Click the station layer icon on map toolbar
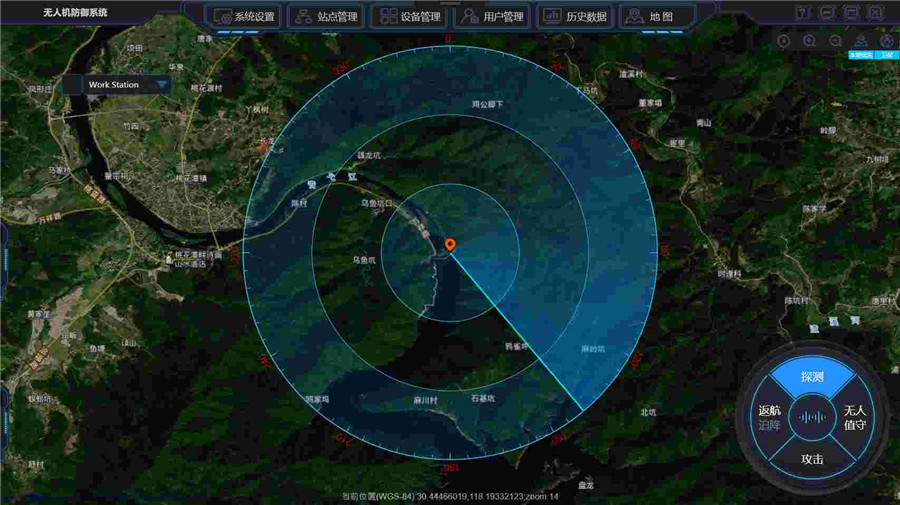Image resolution: width=900 pixels, height=505 pixels. coord(861,41)
